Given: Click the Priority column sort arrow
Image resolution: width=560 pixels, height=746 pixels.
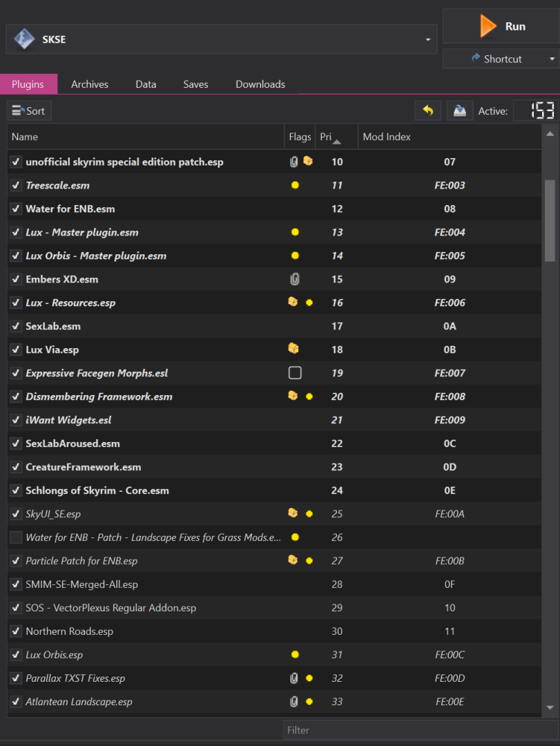Looking at the screenshot, I should click(x=337, y=142).
